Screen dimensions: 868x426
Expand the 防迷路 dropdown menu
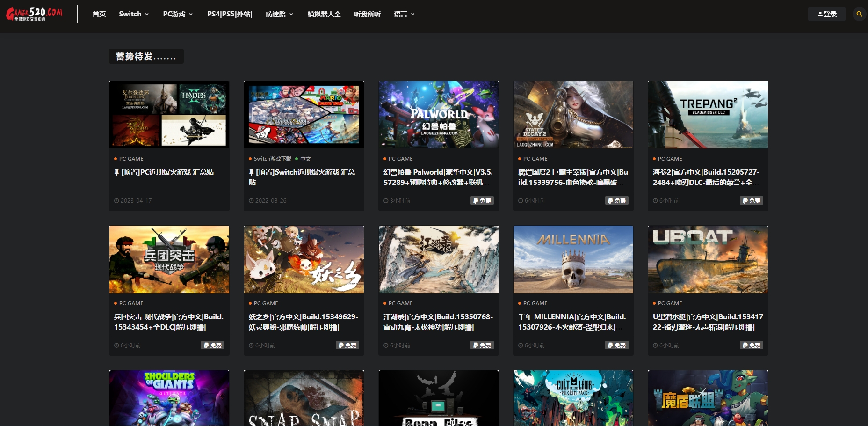click(x=280, y=14)
